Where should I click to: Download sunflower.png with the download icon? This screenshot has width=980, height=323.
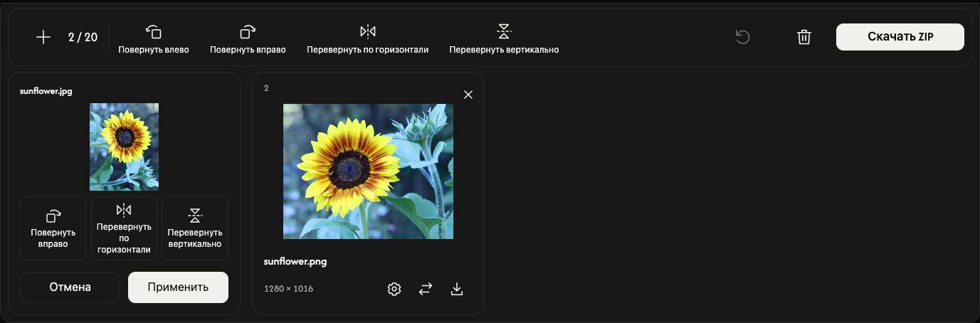tap(457, 289)
